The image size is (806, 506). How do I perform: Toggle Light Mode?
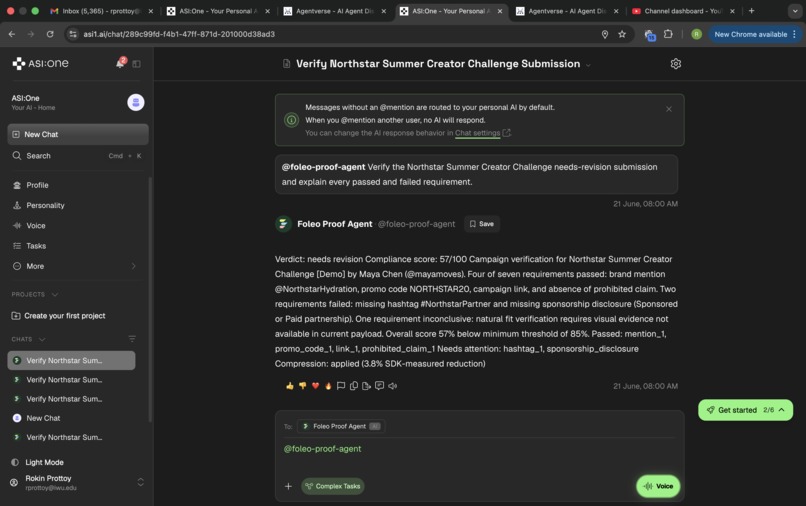point(39,462)
